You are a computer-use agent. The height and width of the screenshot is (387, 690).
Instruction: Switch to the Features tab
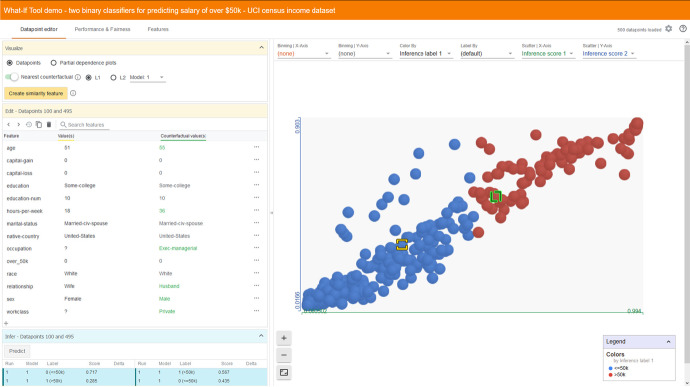point(158,29)
